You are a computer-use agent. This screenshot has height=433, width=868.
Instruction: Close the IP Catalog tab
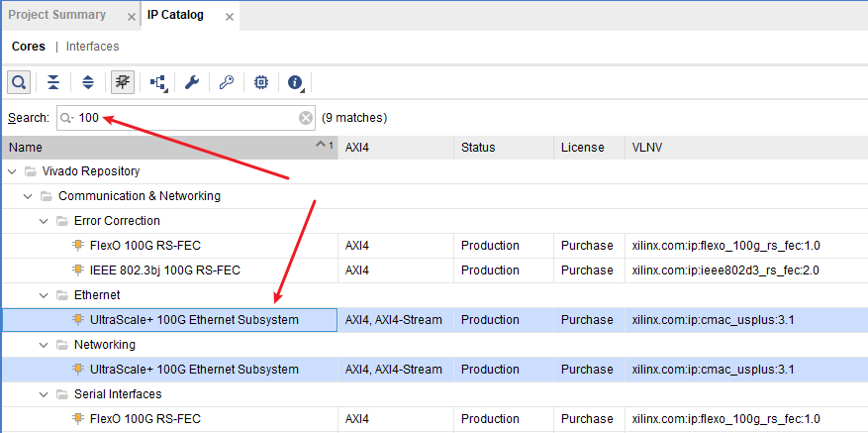(230, 16)
